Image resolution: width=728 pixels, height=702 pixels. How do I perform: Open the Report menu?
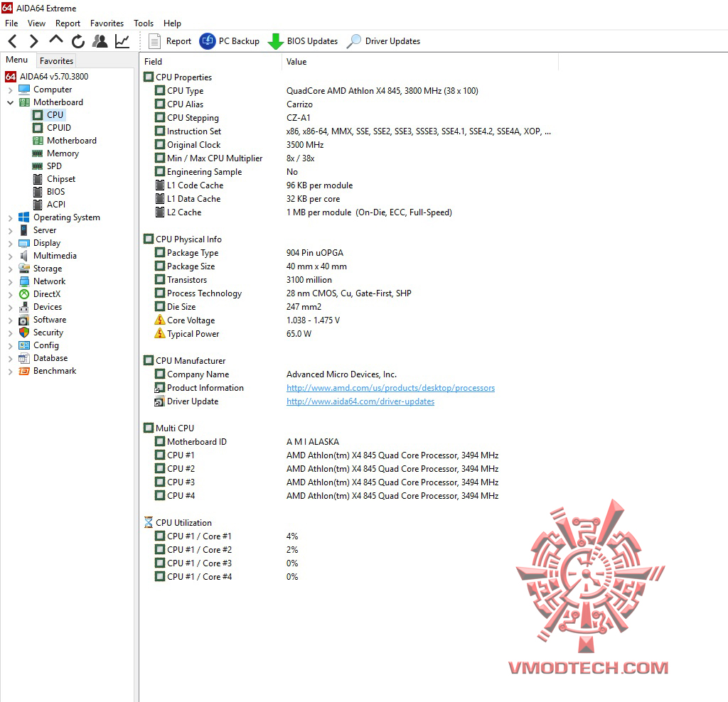(68, 23)
